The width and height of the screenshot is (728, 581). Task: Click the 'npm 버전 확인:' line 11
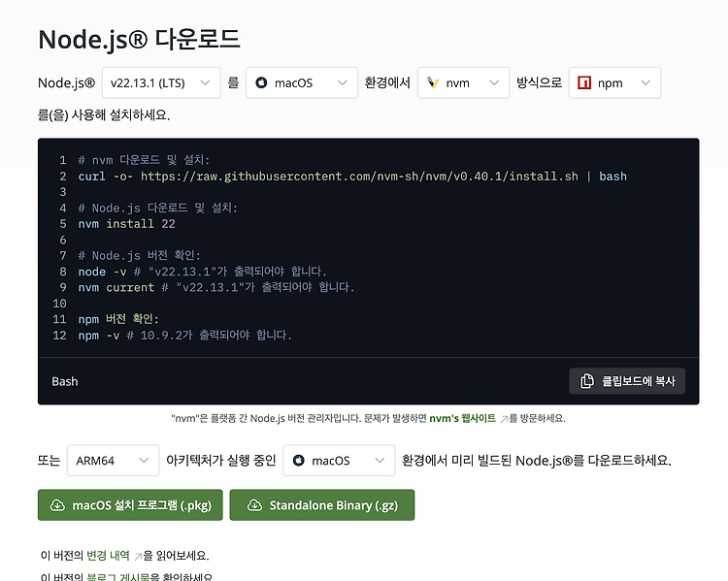[118, 319]
